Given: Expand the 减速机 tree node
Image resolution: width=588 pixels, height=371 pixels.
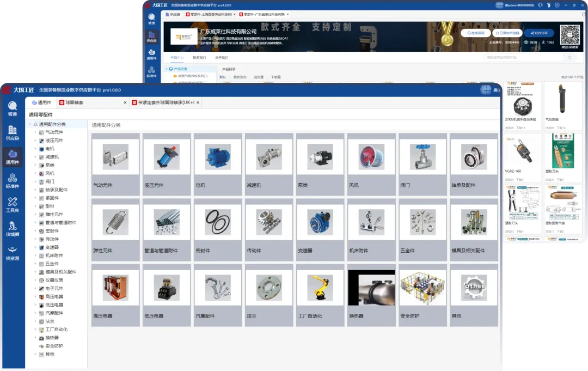Looking at the screenshot, I should (x=35, y=157).
